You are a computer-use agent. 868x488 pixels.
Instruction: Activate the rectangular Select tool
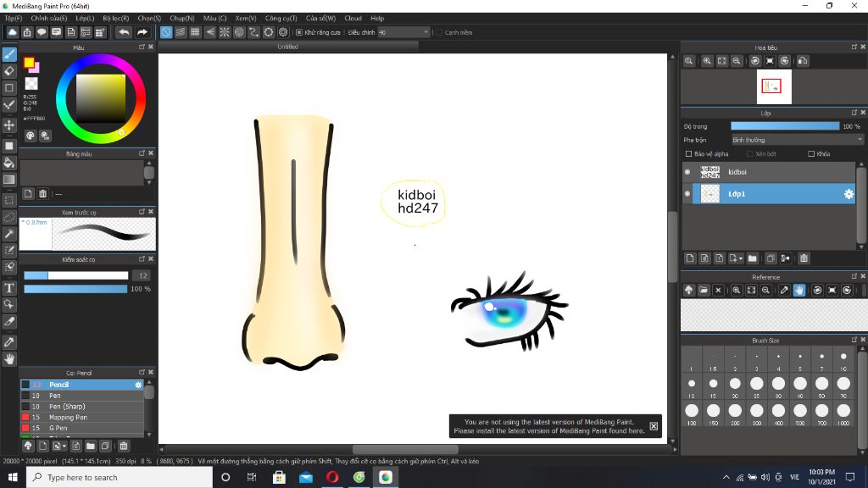9,200
